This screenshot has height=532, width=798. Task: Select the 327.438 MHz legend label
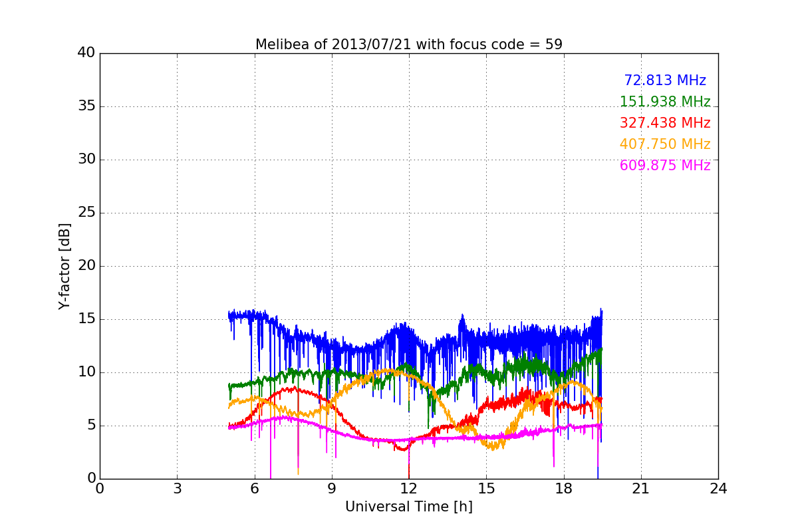point(665,123)
